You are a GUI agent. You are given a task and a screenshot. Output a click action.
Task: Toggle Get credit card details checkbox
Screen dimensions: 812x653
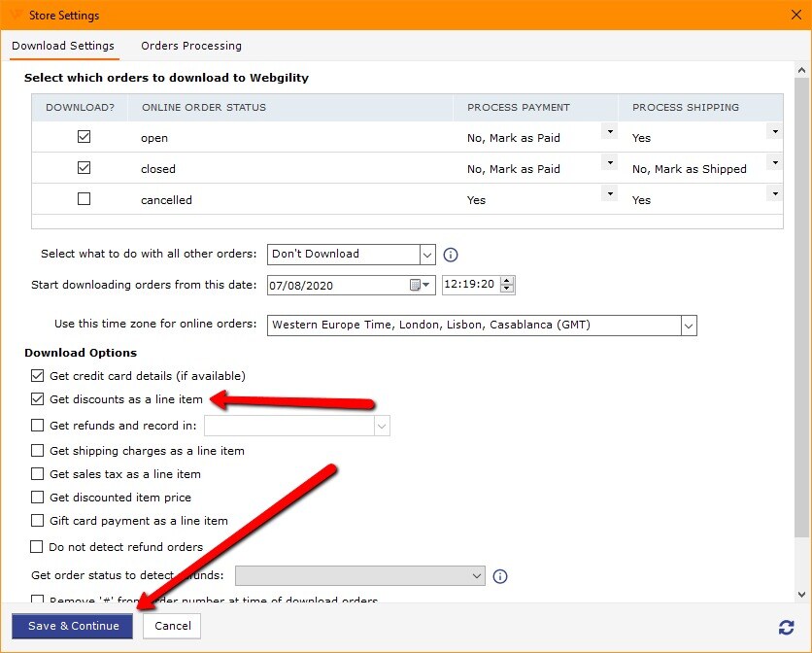(x=37, y=375)
